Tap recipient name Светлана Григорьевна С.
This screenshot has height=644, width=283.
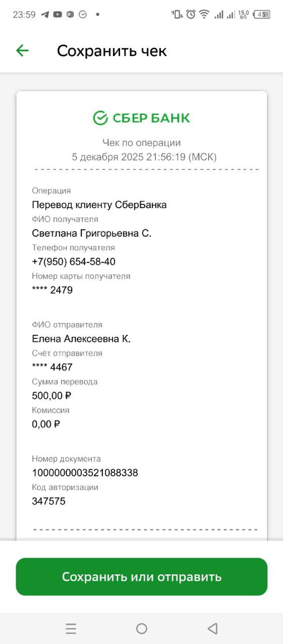tap(91, 234)
